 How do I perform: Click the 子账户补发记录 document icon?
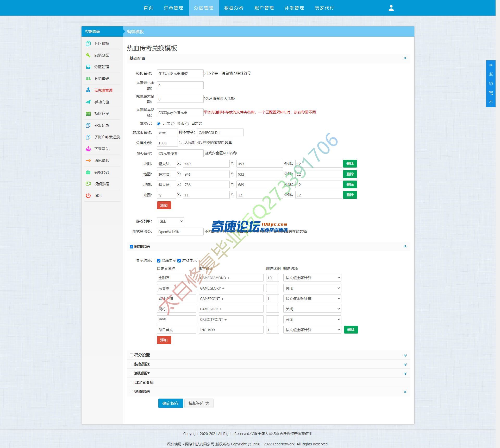88,137
